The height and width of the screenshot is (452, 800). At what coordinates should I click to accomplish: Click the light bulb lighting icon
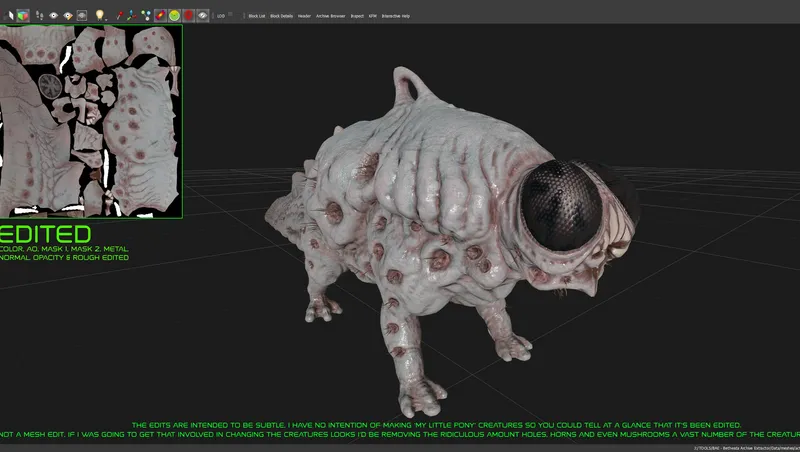point(99,15)
